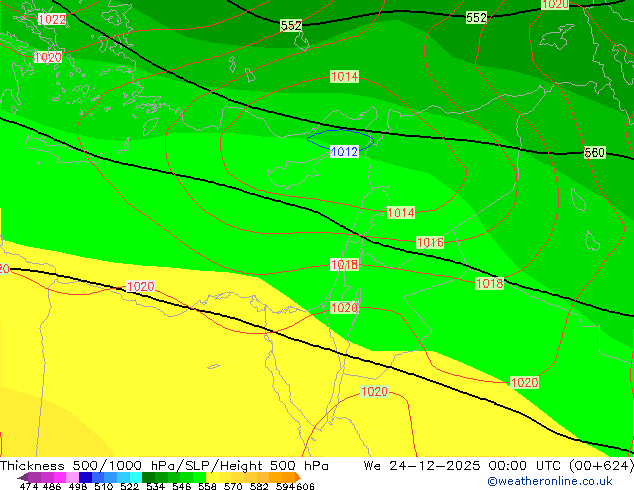Screen dimensions: 634x490
Task: Click the 498 value in the legend
Action: pyautogui.click(x=78, y=486)
